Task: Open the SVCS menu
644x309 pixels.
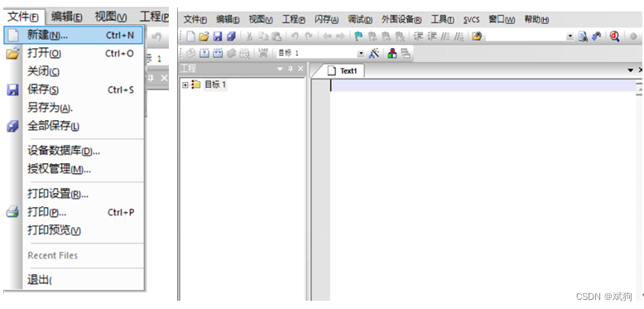Action: 471,20
